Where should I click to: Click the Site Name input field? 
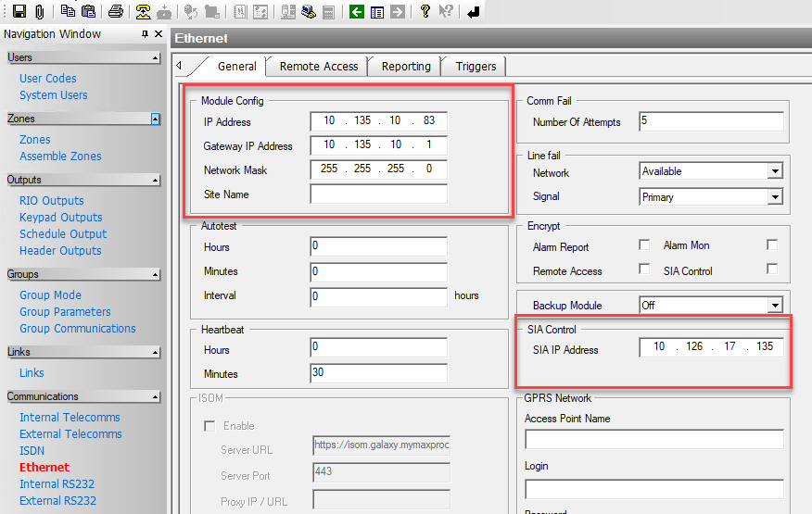378,194
